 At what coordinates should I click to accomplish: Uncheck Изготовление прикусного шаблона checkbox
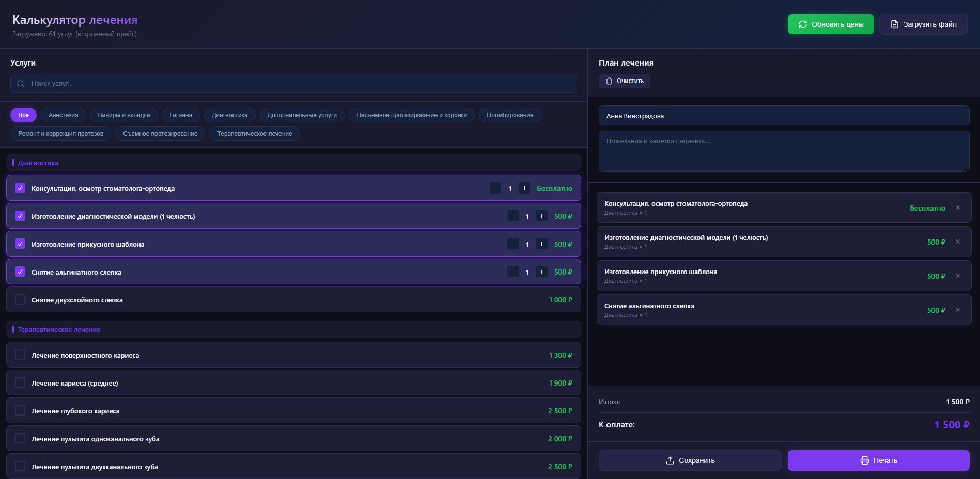(20, 244)
